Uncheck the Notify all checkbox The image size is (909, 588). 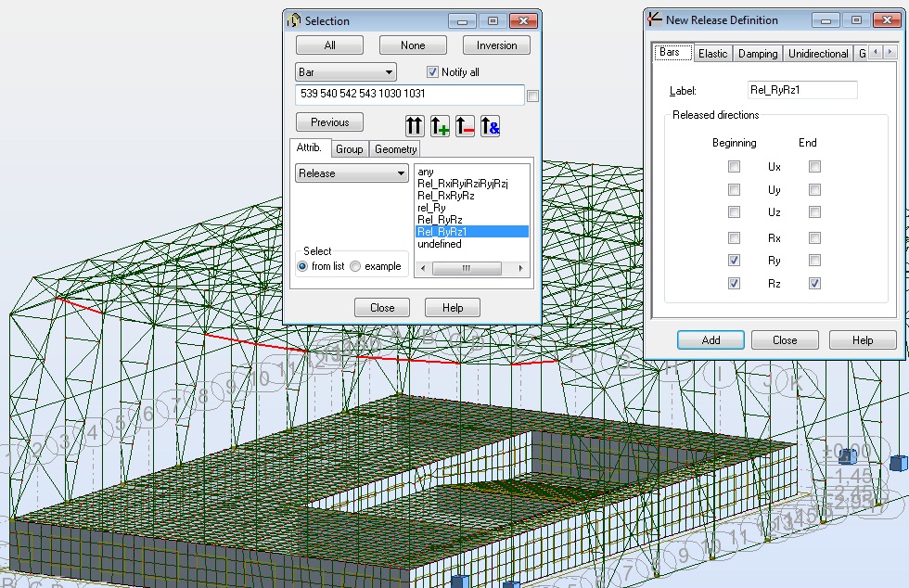(x=432, y=73)
